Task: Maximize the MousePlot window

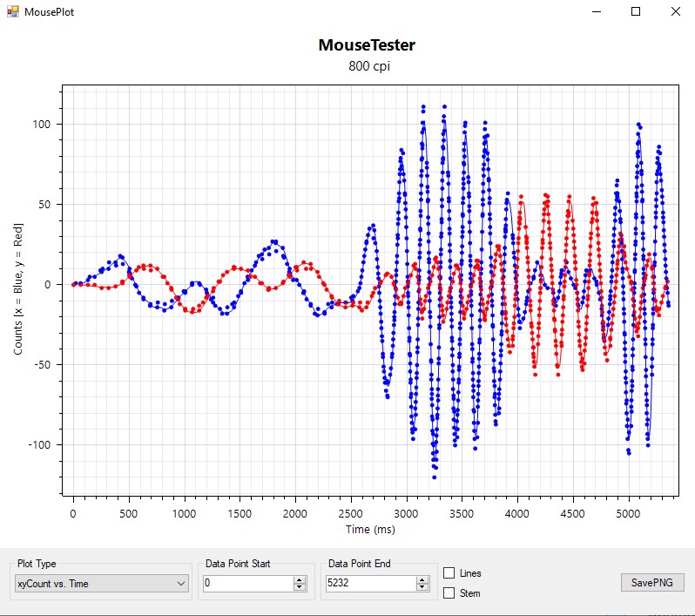Action: (x=636, y=12)
